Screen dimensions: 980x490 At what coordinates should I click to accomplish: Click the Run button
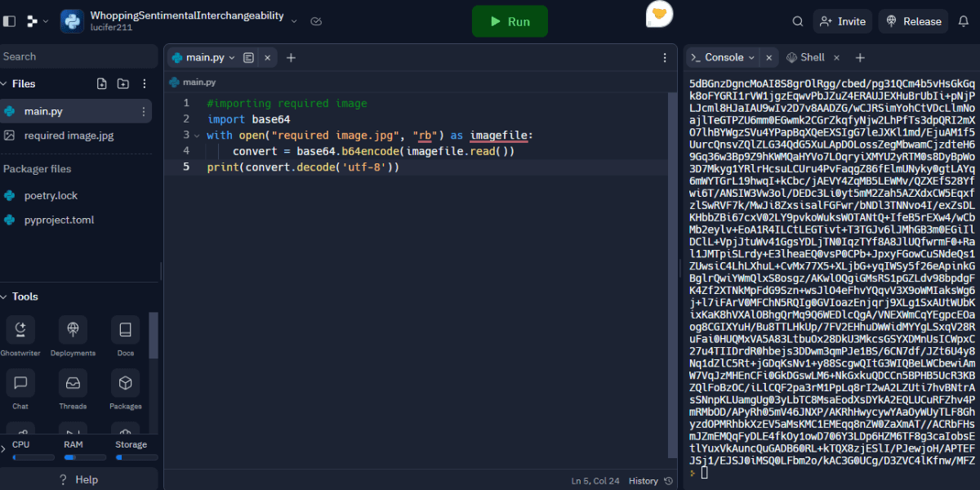coord(510,21)
